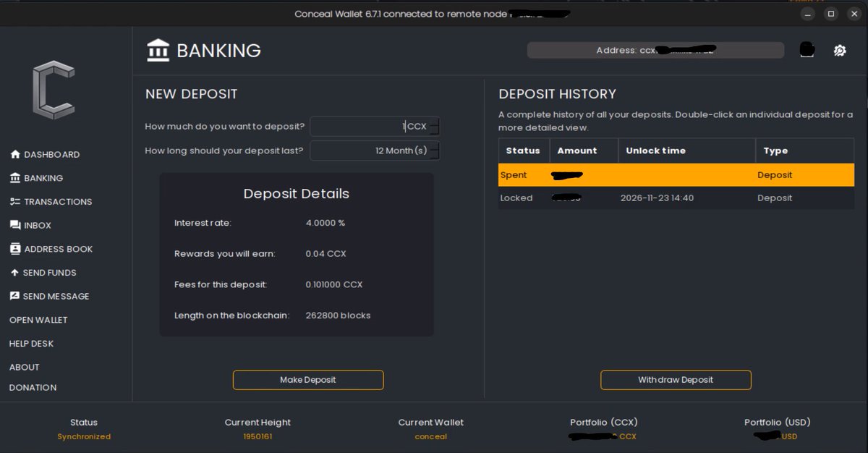Screen dimensions: 868x453
Task: Click the current wallet name conceal
Action: coord(431,436)
